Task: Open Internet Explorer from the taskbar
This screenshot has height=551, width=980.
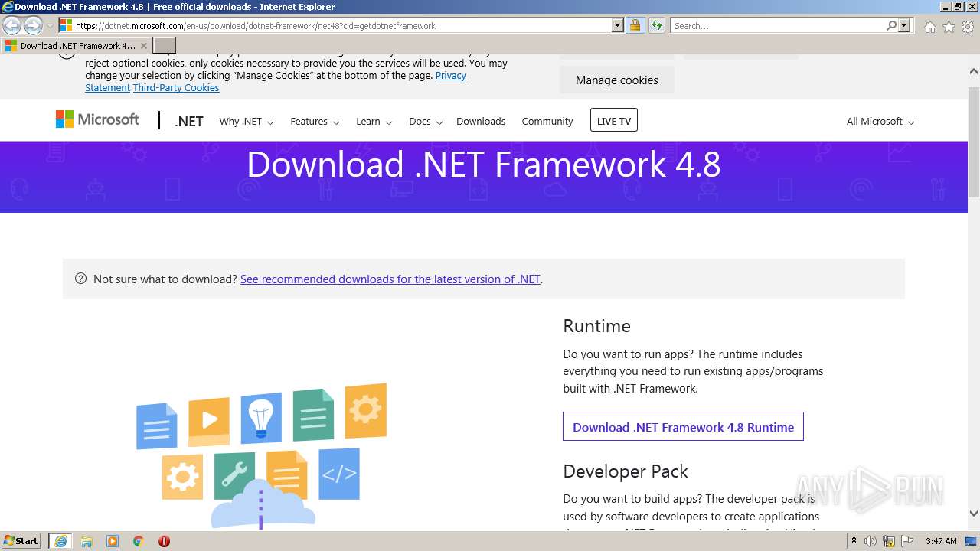Action: coord(60,541)
